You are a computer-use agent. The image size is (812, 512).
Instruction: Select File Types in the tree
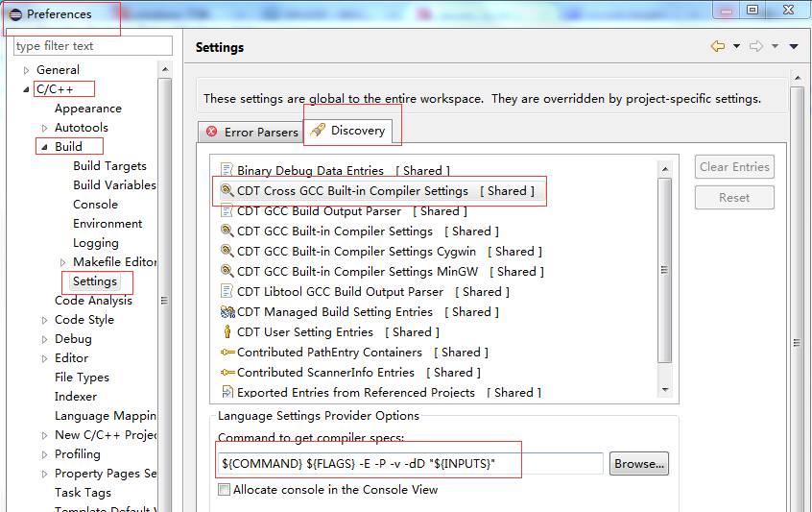(x=82, y=378)
